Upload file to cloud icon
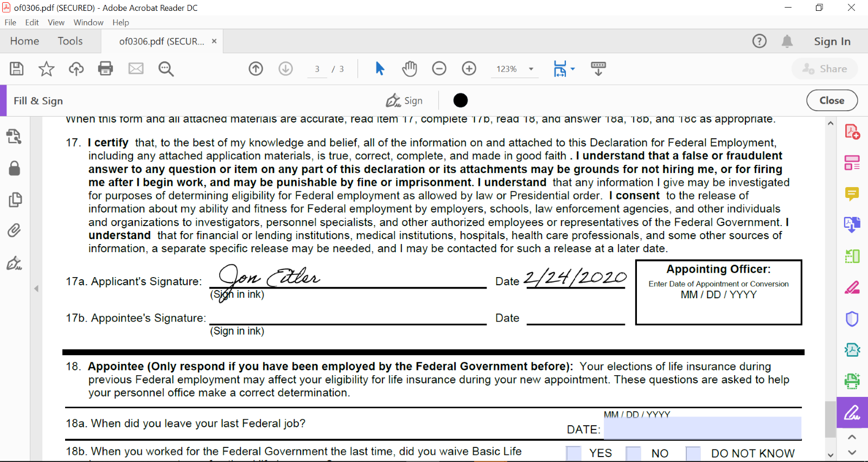868x462 pixels. click(x=76, y=68)
